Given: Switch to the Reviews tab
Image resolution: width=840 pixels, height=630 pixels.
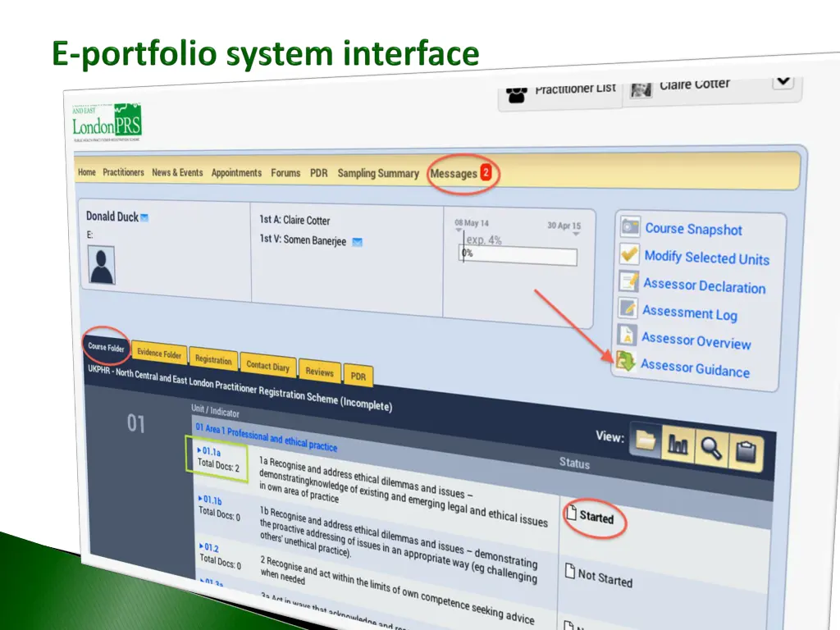Looking at the screenshot, I should [319, 372].
